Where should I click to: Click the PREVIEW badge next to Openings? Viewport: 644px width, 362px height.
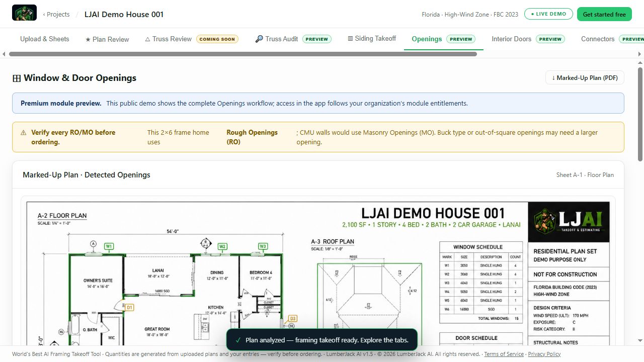(x=461, y=39)
